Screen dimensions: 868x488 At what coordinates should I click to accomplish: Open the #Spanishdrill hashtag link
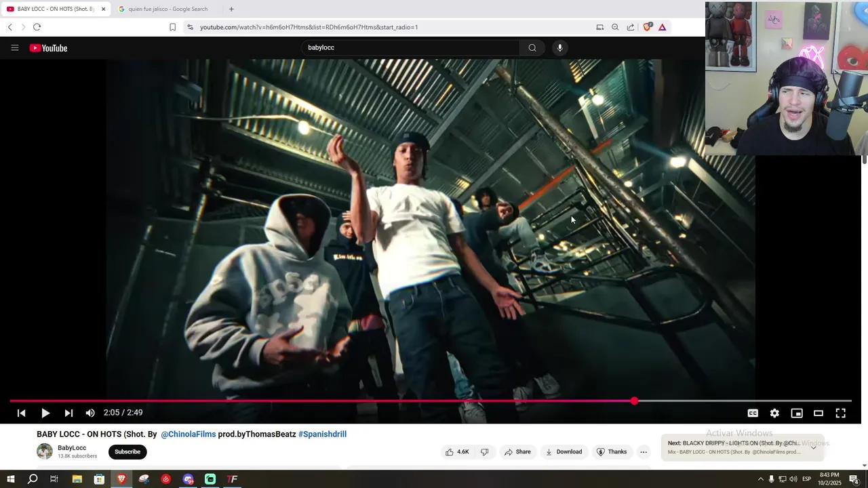322,434
